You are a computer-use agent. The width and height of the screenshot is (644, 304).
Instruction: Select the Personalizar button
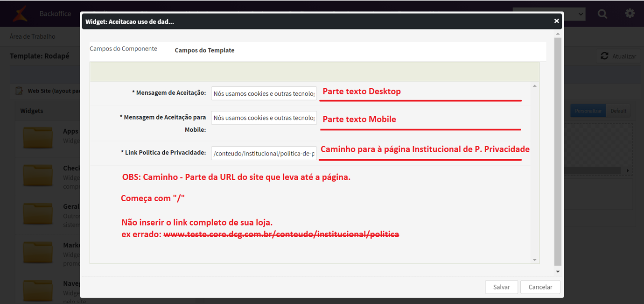(x=588, y=111)
